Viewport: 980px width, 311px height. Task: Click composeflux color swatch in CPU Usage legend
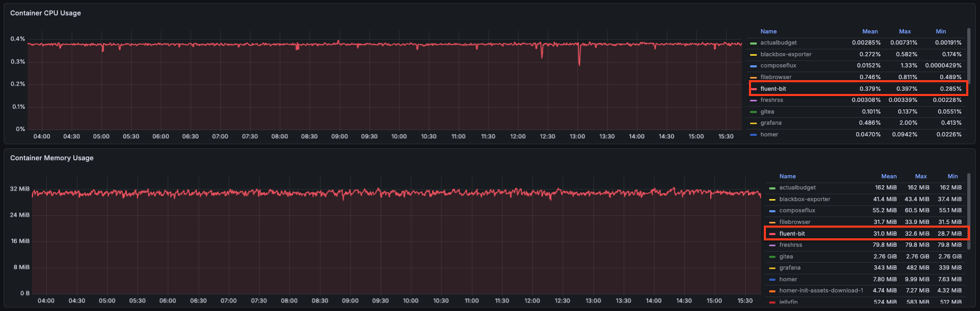click(753, 66)
